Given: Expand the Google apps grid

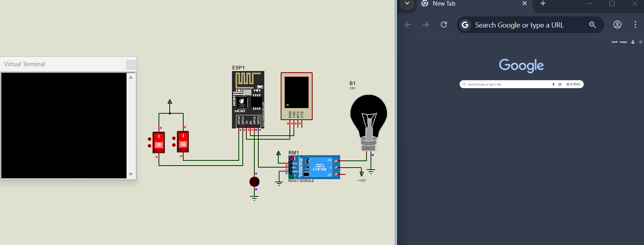Looking at the screenshot, I should point(641,42).
